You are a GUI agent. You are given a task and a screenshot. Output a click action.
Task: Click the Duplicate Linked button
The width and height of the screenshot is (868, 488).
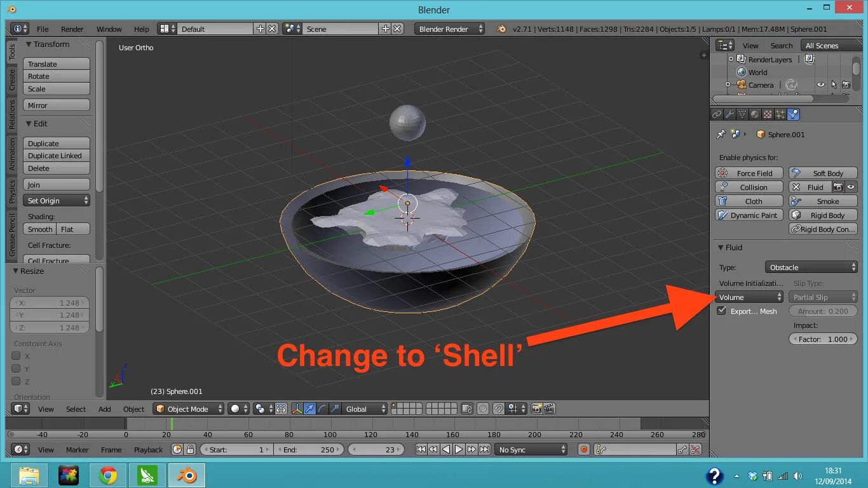[57, 155]
